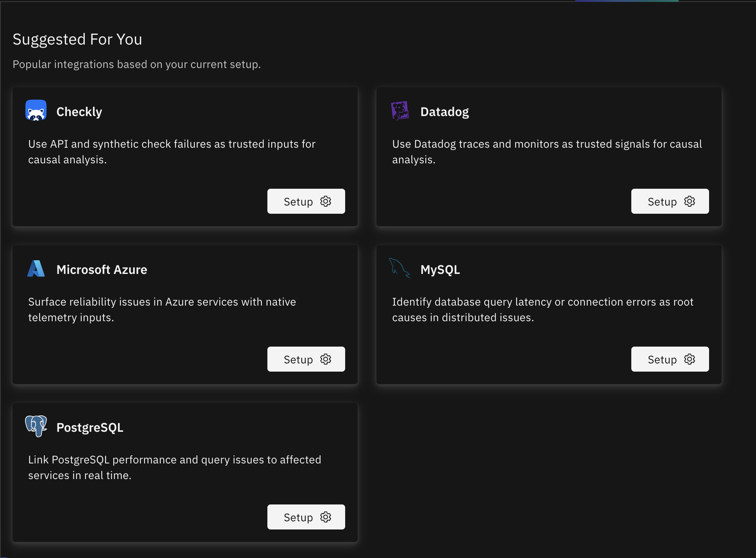The width and height of the screenshot is (756, 558).
Task: Click the MySQL dolphin logo icon
Action: (x=399, y=269)
